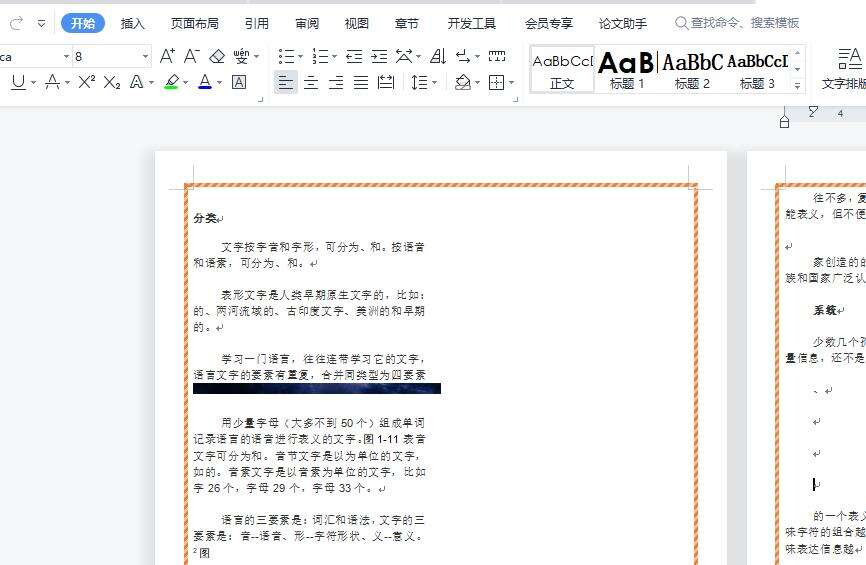Click the text direction arrows icon
This screenshot has width=866, height=565.
point(464,56)
